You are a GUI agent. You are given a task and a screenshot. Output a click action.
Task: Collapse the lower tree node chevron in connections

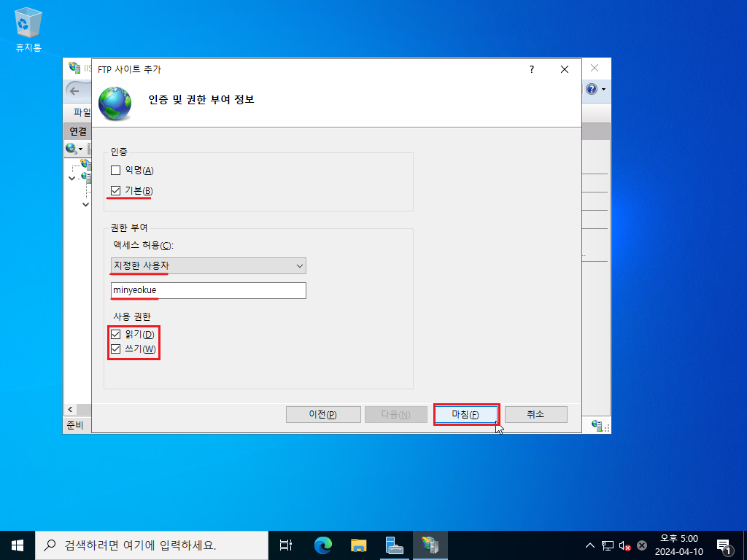(86, 205)
